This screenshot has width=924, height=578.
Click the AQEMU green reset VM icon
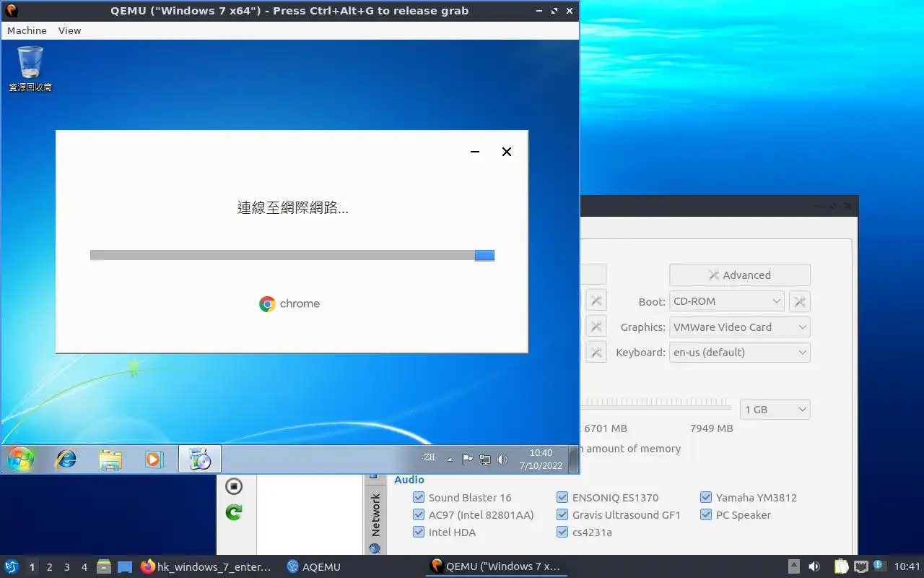[x=234, y=512]
